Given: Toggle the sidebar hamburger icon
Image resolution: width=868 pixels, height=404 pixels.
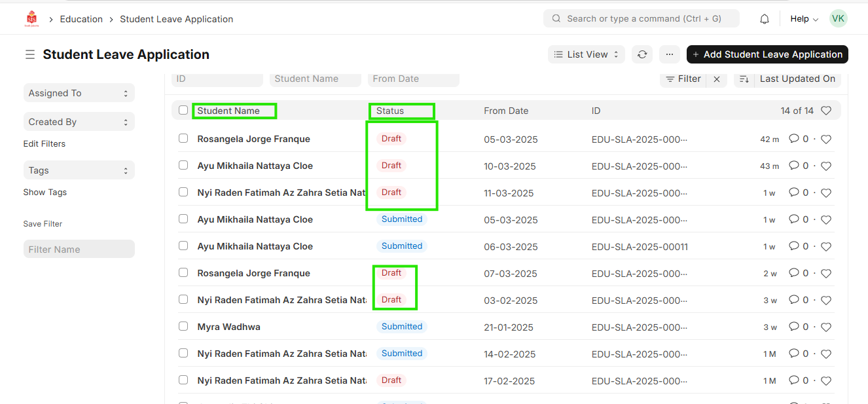Looking at the screenshot, I should [30, 54].
